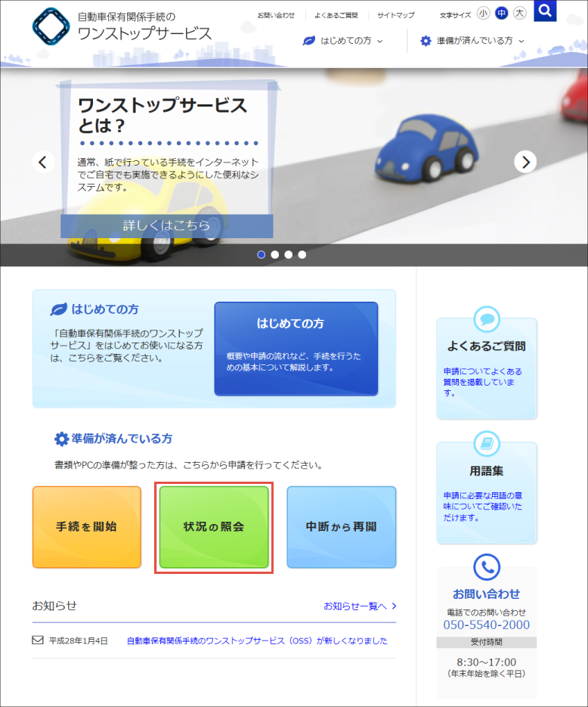Image resolution: width=588 pixels, height=707 pixels.
Task: Set text size to medium (中)
Action: point(501,14)
